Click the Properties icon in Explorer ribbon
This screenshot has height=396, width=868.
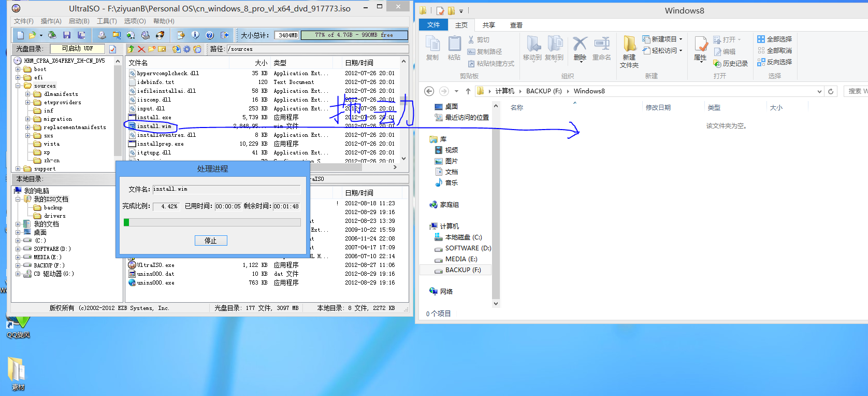(701, 44)
